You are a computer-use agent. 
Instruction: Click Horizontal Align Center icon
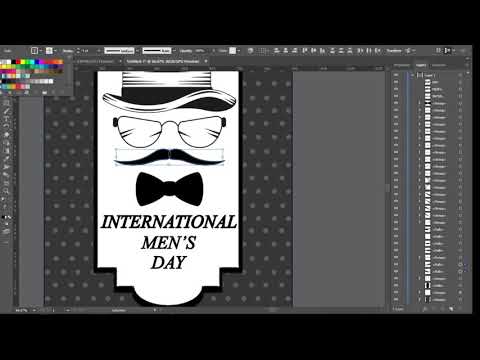pos(285,51)
